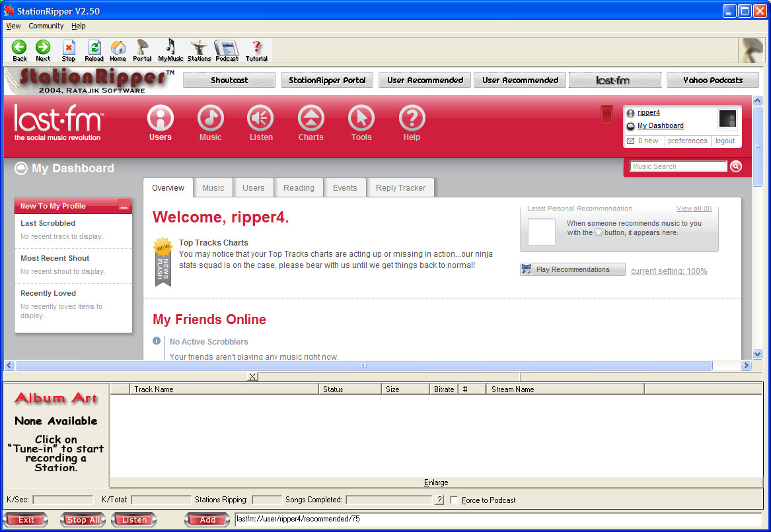Viewport: 771px width, 532px height.
Task: Switch to the Reply Tracker tab
Action: [x=401, y=187]
